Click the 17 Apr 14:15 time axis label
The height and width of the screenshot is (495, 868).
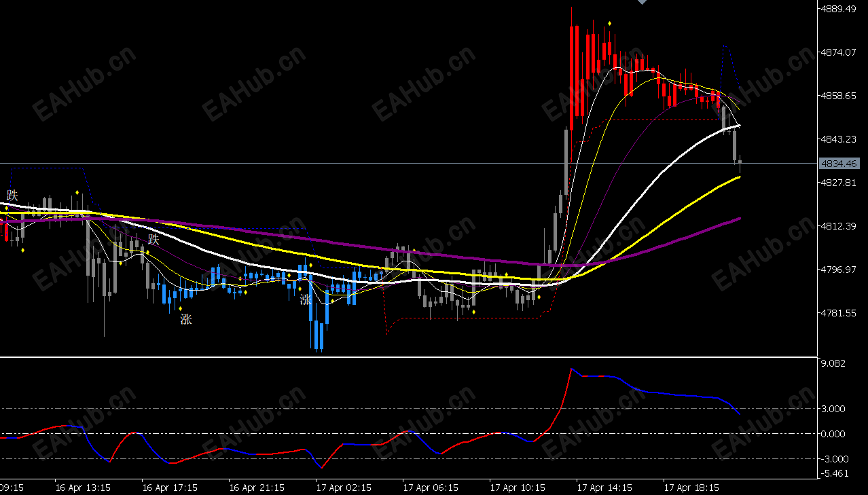click(604, 488)
